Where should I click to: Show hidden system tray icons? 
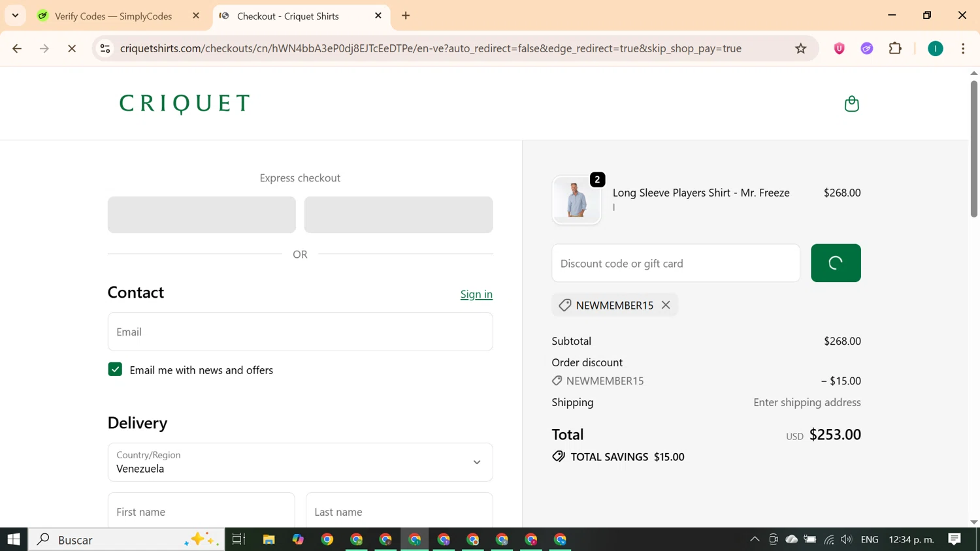coord(755,539)
